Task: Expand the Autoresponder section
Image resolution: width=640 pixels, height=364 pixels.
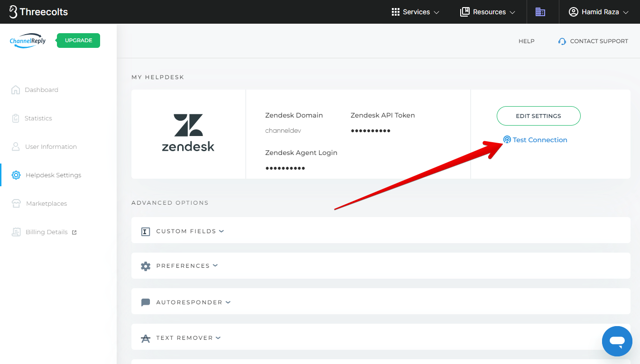Action: click(381, 301)
